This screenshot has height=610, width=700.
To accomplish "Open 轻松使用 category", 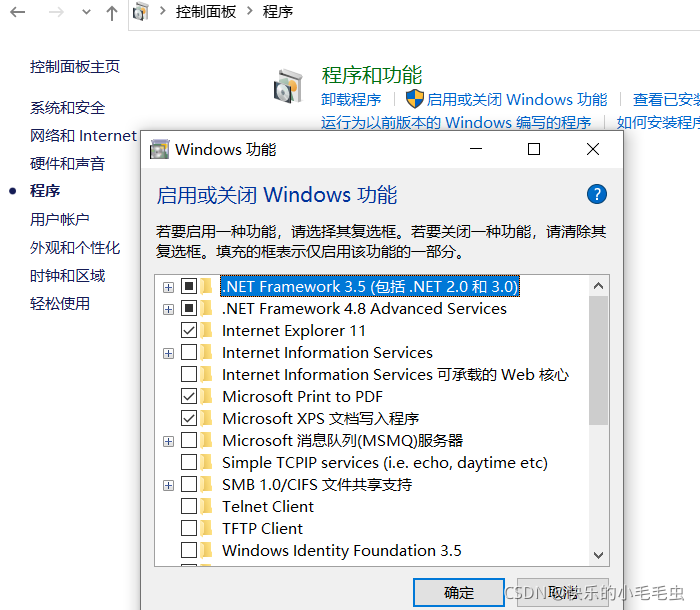I will click(60, 304).
